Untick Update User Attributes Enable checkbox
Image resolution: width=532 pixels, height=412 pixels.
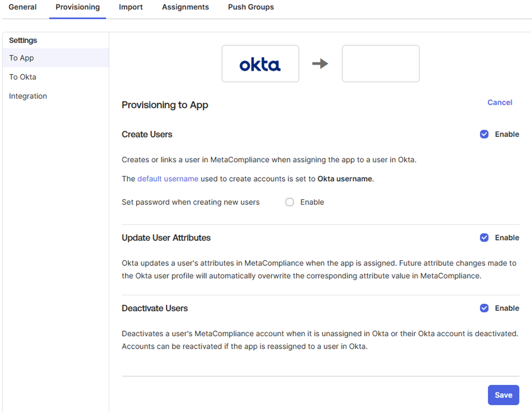point(484,238)
